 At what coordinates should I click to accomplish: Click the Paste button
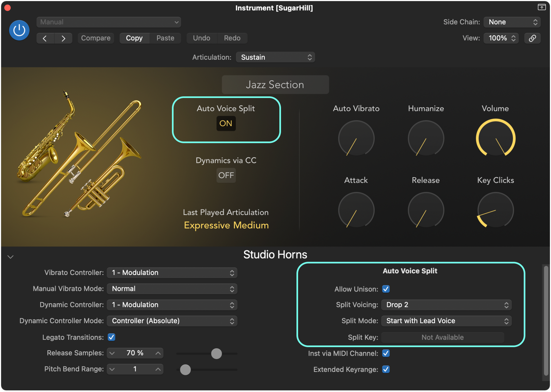(165, 38)
